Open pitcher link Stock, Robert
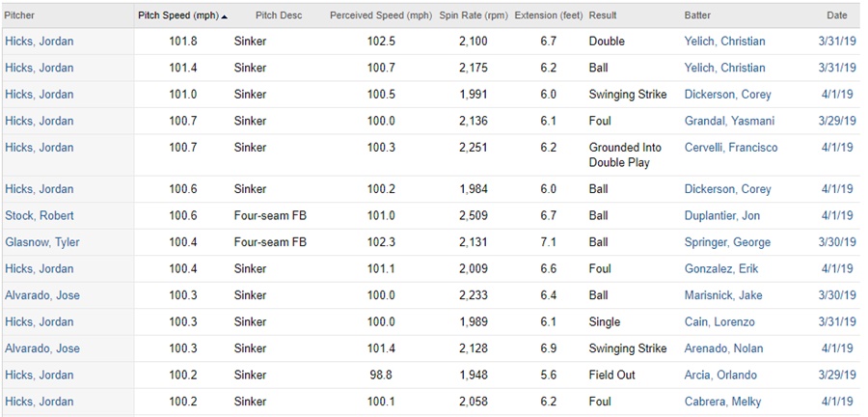The height and width of the screenshot is (417, 868). 39,215
